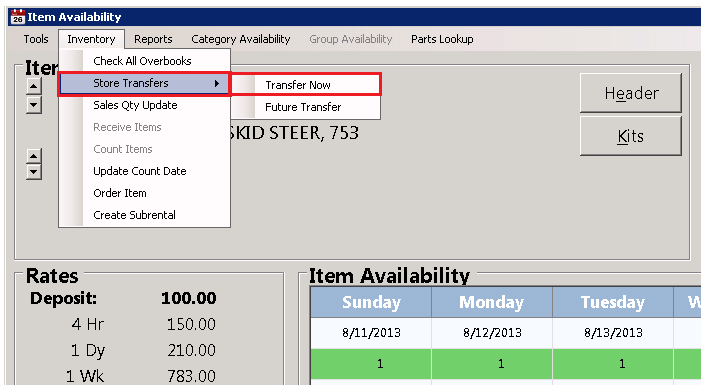Image resolution: width=706 pixels, height=385 pixels.
Task: Click the SKID STEER, 753 item name
Action: [x=295, y=133]
